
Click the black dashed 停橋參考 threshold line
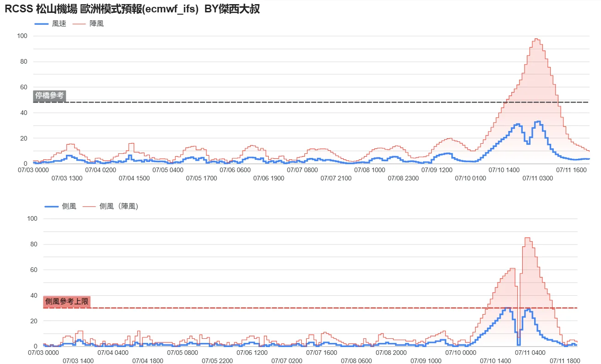(x=311, y=102)
